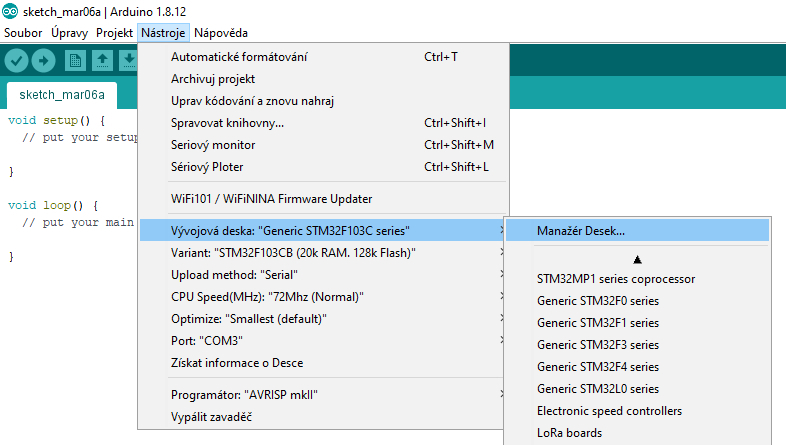The width and height of the screenshot is (786, 445).
Task: Select LoRa boards entry
Action: pos(637,433)
